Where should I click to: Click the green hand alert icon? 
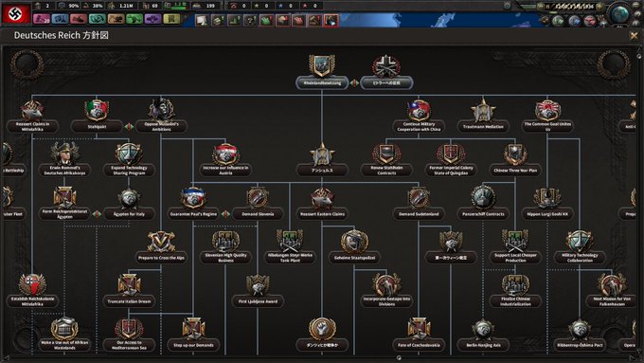pyautogui.click(x=266, y=20)
